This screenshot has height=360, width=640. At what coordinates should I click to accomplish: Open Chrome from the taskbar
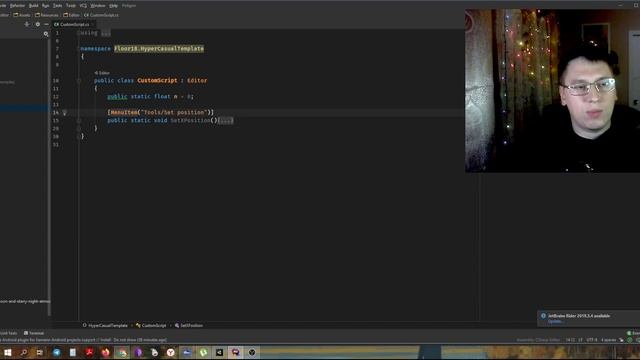tap(122, 352)
